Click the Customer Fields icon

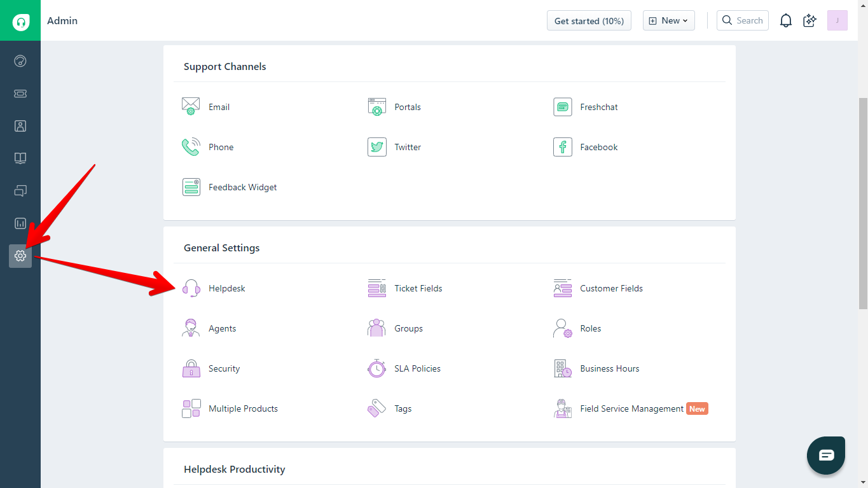[563, 288]
